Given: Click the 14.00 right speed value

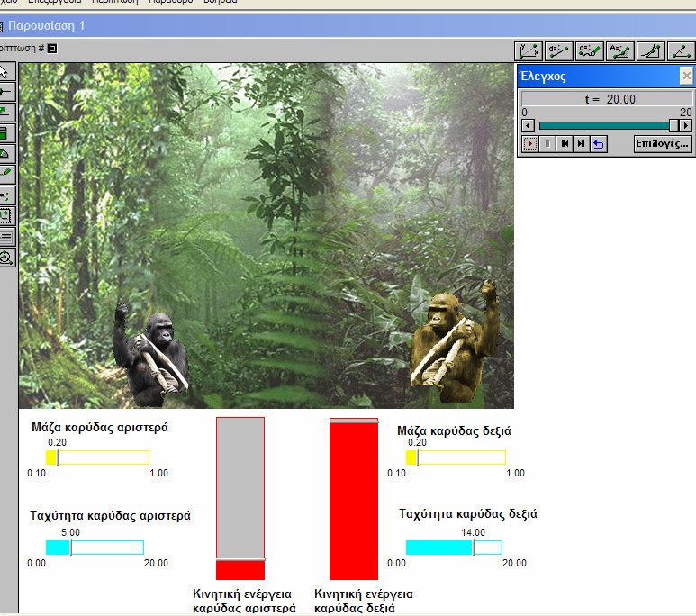Looking at the screenshot, I should click(474, 532).
